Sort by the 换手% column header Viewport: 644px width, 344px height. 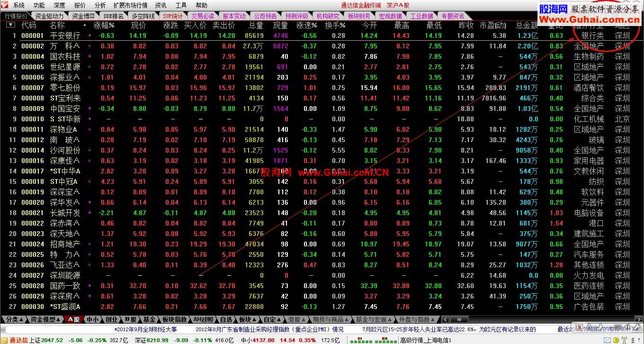coord(335,25)
